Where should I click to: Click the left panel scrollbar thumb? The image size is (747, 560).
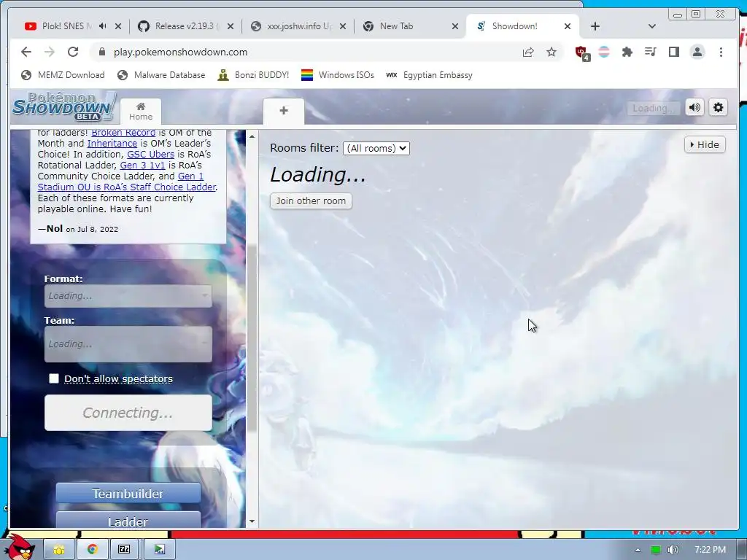[x=252, y=338]
